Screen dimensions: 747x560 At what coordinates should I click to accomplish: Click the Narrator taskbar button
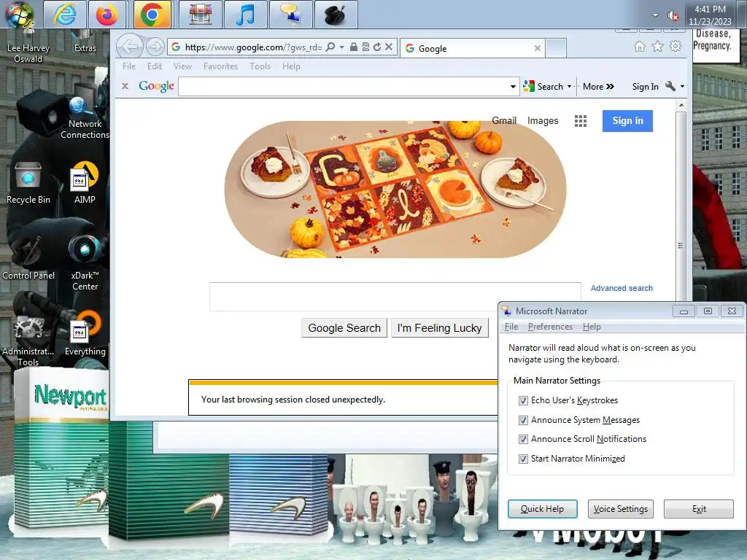(x=290, y=15)
